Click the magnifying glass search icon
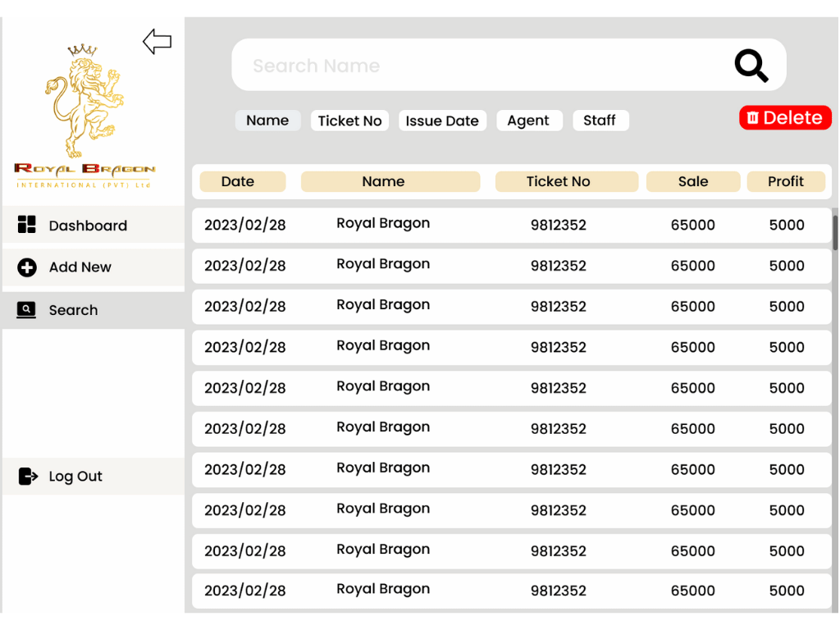The width and height of the screenshot is (840, 630). [751, 66]
